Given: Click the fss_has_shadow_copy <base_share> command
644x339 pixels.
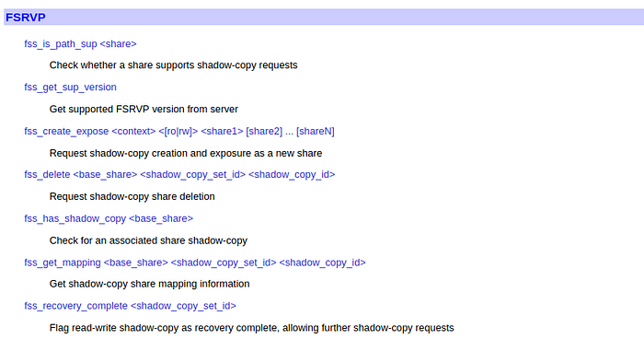Looking at the screenshot, I should (109, 218).
